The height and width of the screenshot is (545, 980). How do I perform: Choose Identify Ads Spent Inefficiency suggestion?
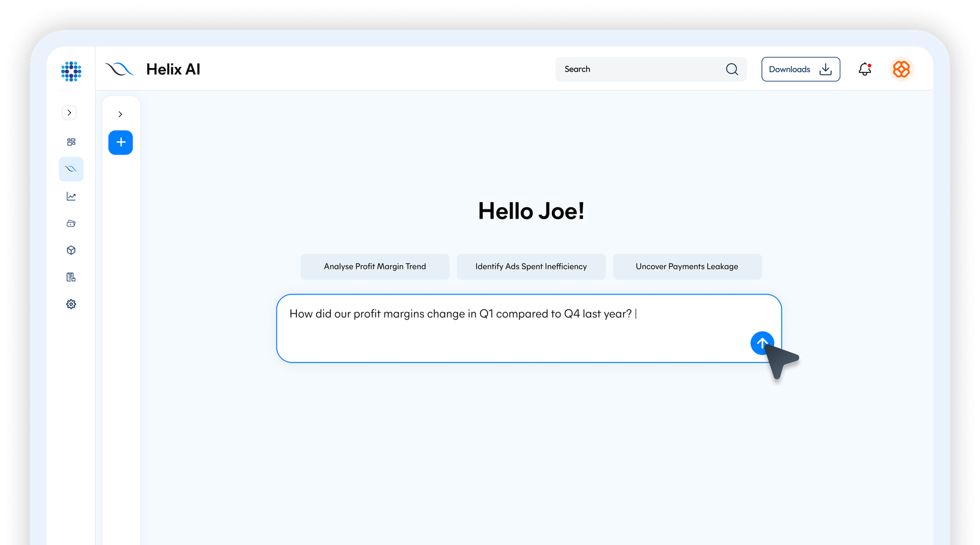click(531, 267)
